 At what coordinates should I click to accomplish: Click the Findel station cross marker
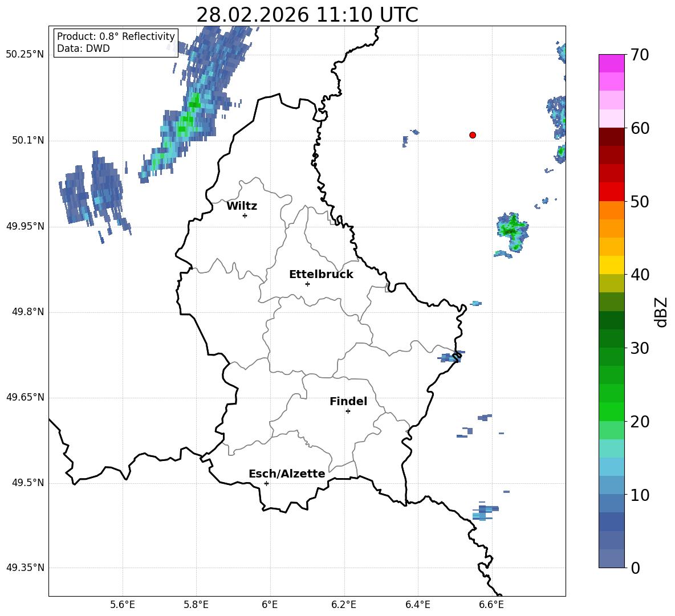tap(348, 411)
